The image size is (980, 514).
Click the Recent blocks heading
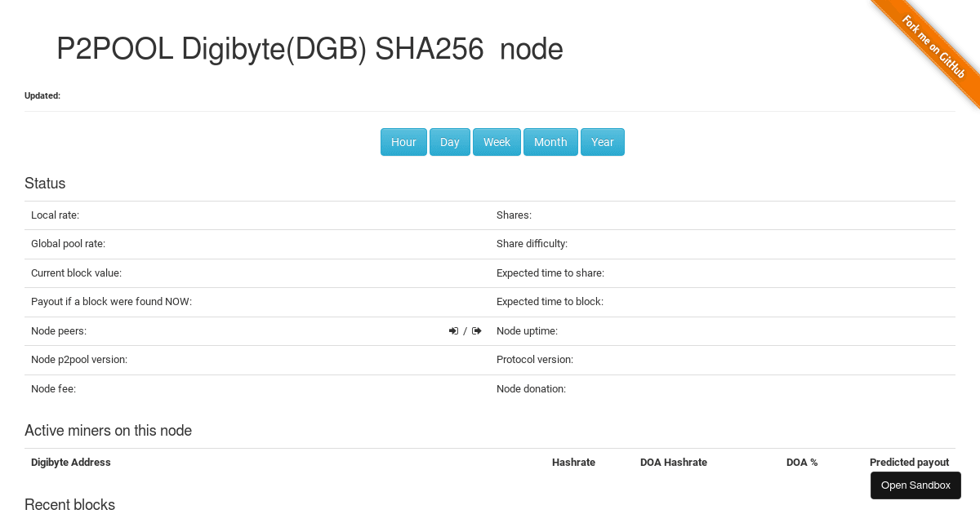(69, 504)
